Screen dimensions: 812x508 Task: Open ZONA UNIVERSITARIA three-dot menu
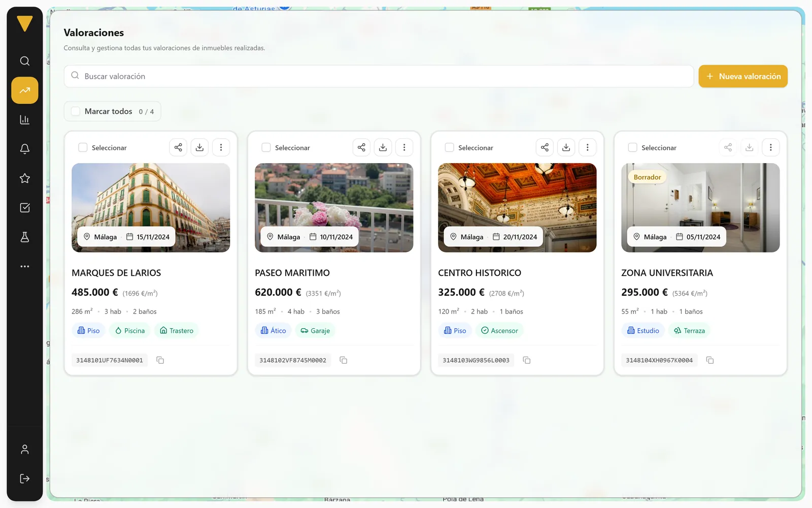tap(770, 147)
